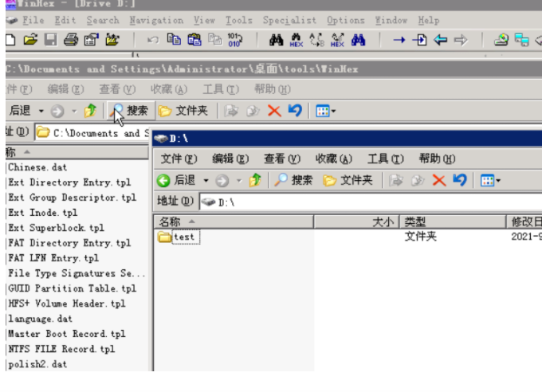The height and width of the screenshot is (392, 542).
Task: Click the D:\ address bar field
Action: coord(371,202)
